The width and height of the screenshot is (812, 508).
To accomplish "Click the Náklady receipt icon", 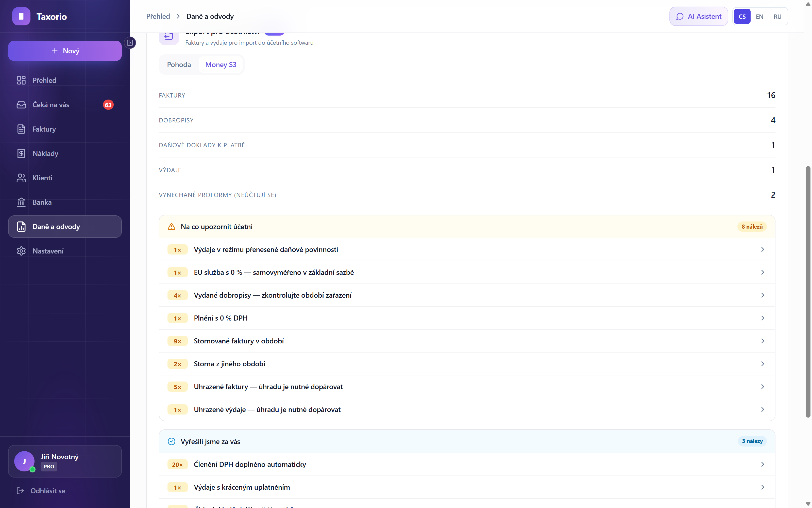I will [21, 153].
